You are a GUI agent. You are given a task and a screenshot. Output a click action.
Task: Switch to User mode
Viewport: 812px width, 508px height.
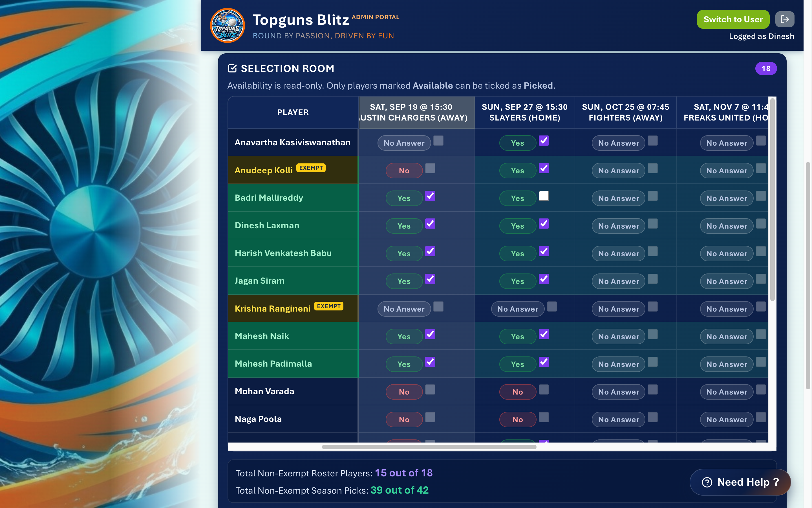click(733, 19)
